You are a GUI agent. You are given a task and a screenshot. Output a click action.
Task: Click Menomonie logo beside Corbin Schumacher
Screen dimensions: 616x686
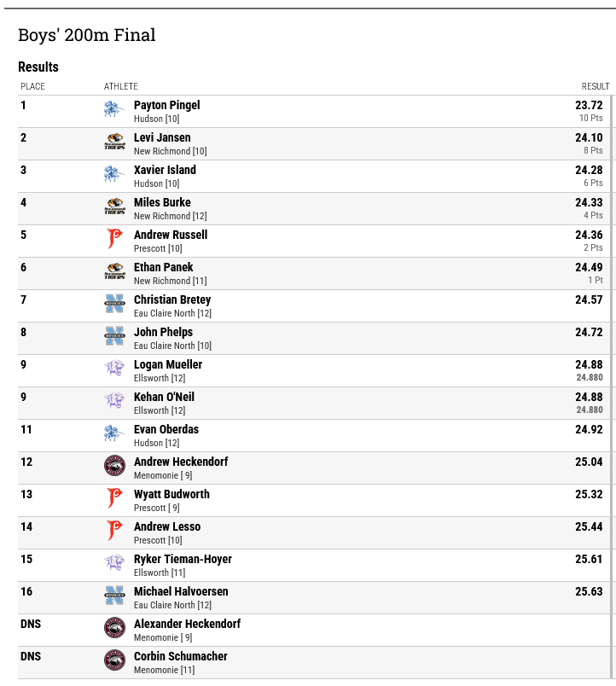coord(114,660)
